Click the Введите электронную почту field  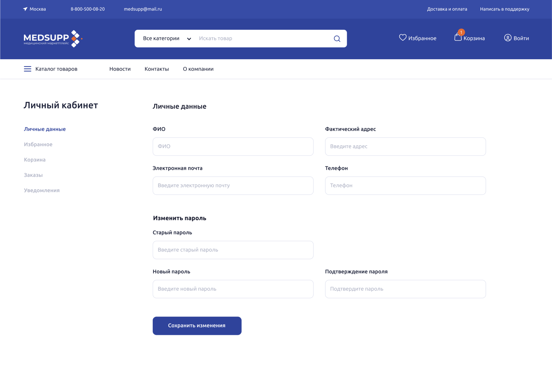pos(233,186)
